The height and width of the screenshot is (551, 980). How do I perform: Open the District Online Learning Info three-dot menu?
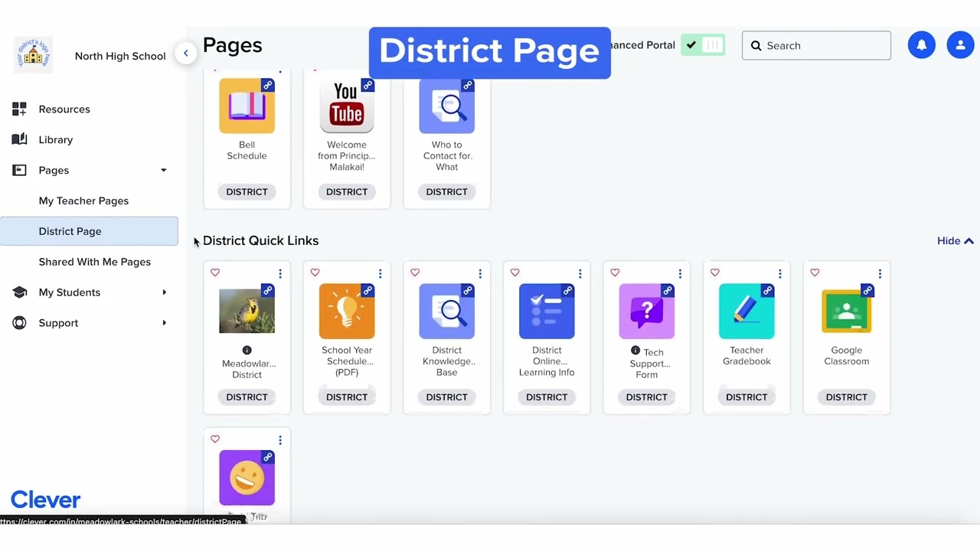580,273
